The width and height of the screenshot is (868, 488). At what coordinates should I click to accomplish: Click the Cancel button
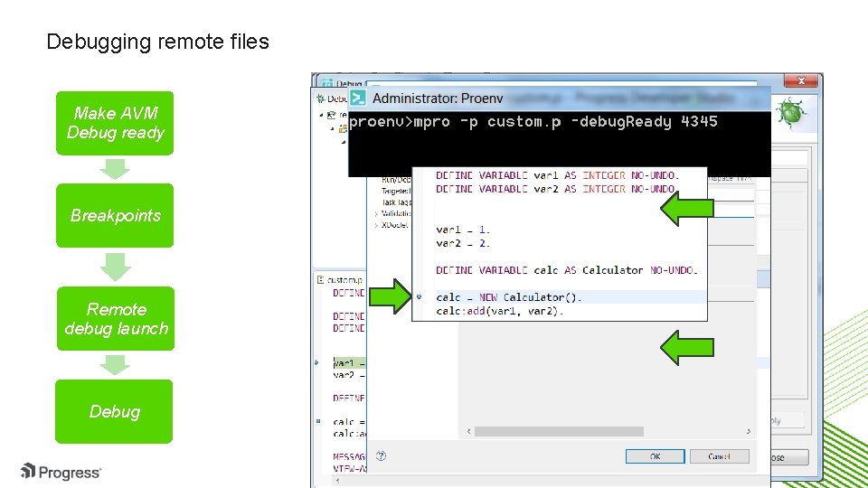pyautogui.click(x=719, y=456)
